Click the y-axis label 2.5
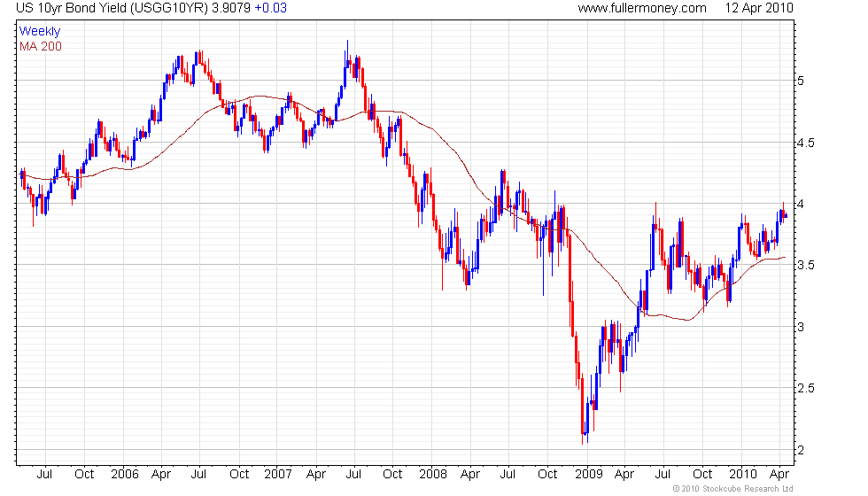The image size is (868, 496). (805, 388)
